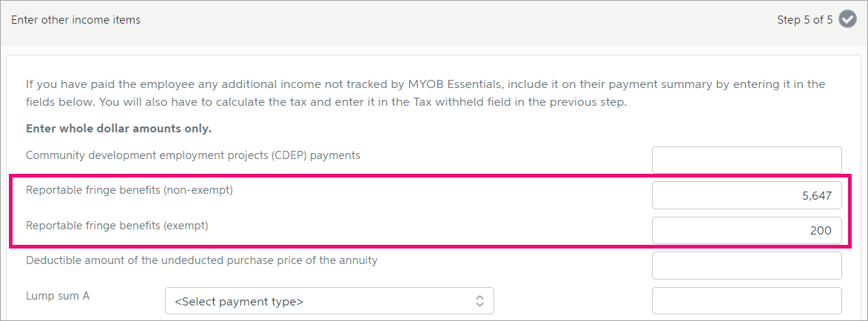Viewport: 868px width, 321px height.
Task: Click the Step 5 of 5 checkmark icon
Action: click(x=847, y=20)
